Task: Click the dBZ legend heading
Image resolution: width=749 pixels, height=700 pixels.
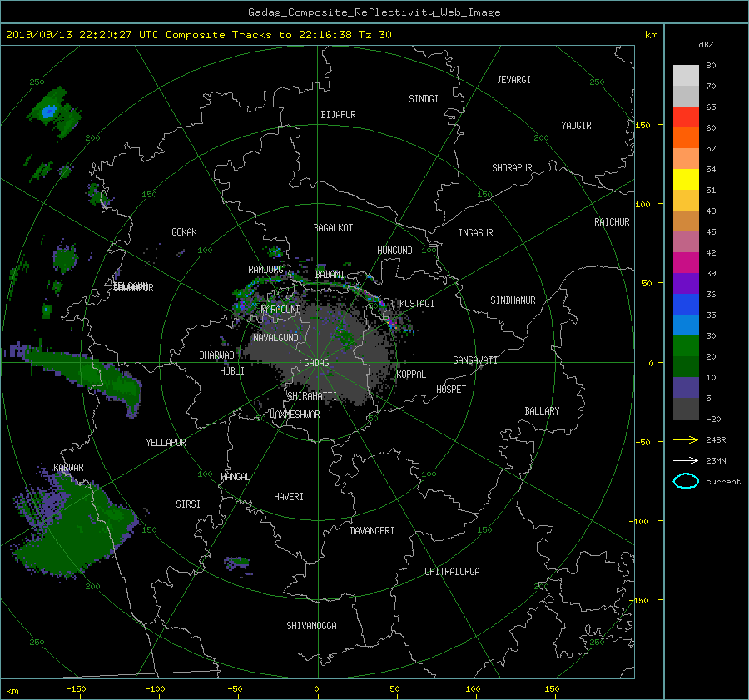Action: point(706,44)
